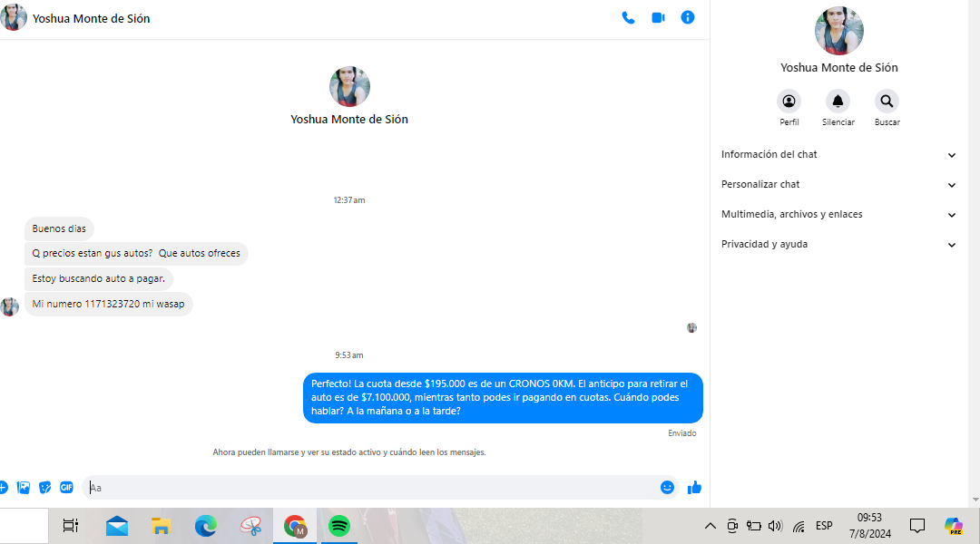Click the profile picture in the right panel
Viewport: 980px width, 544px height.
point(838,31)
